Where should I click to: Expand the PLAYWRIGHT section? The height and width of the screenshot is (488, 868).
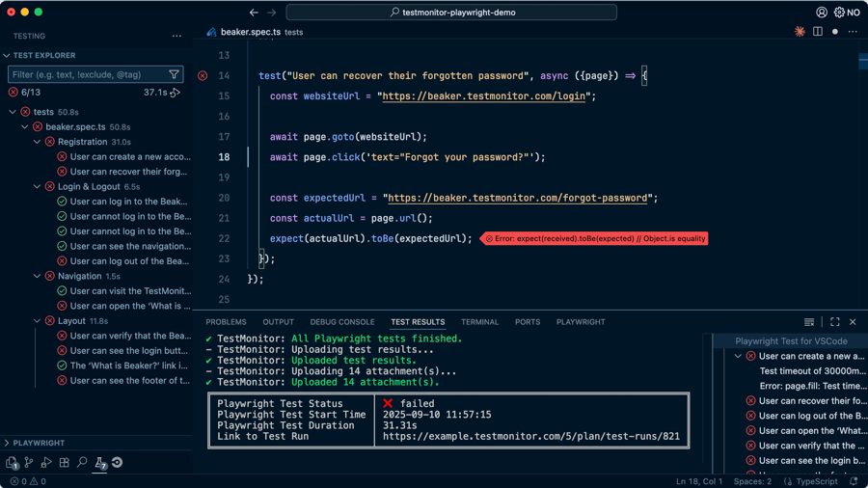8,443
